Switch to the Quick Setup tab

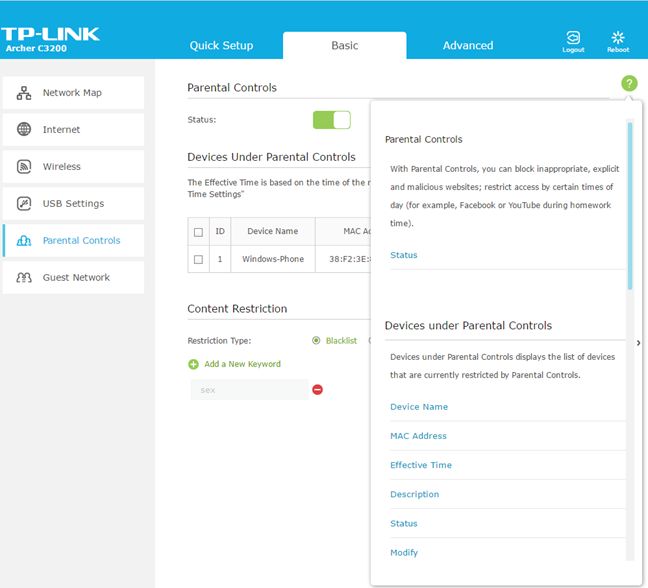221,45
